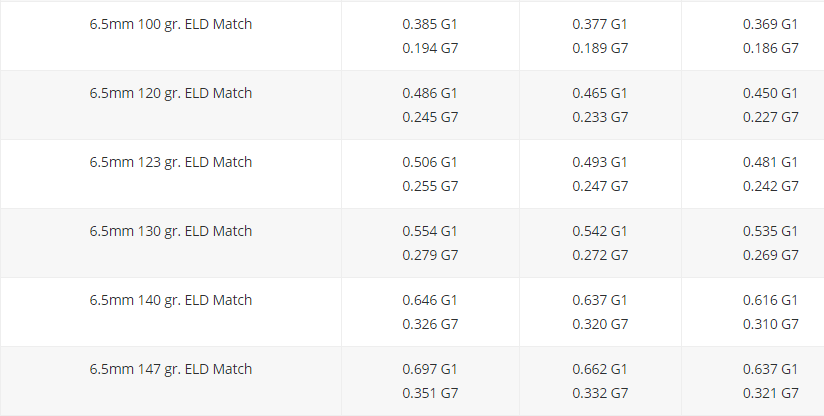Select the 6.5mm 123 gr. ELD Match text
Image resolution: width=824 pixels, height=416 pixels.
pos(171,162)
